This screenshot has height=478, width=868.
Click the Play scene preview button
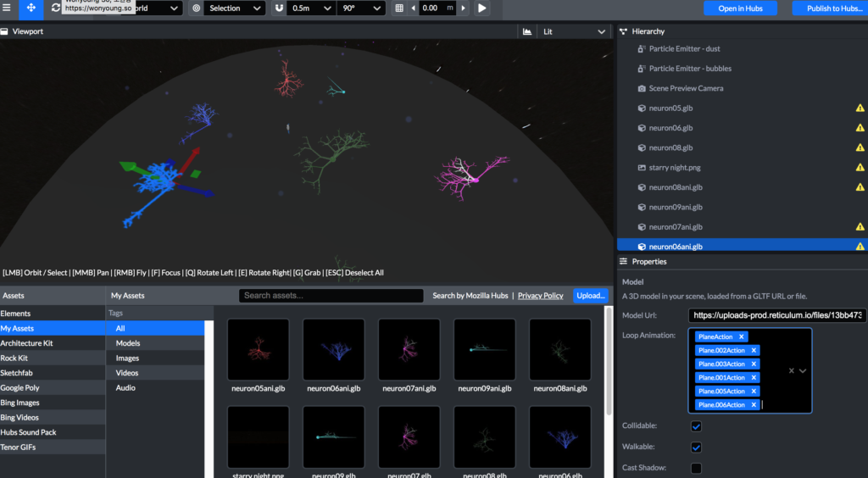(x=482, y=8)
